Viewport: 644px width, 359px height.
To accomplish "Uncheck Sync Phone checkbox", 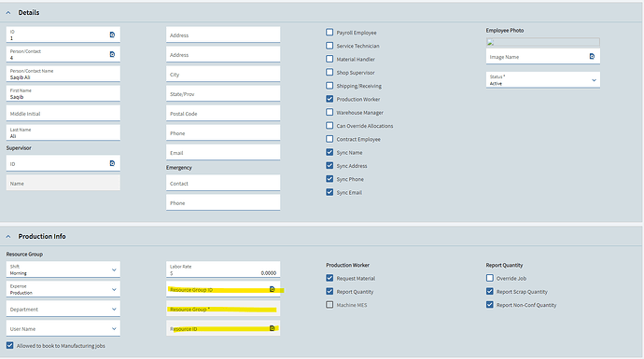I will tap(329, 179).
